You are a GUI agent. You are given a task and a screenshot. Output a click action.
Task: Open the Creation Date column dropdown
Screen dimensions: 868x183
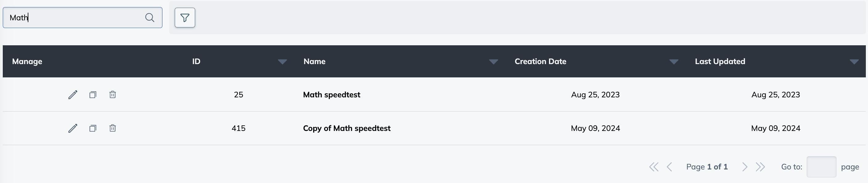tap(674, 62)
